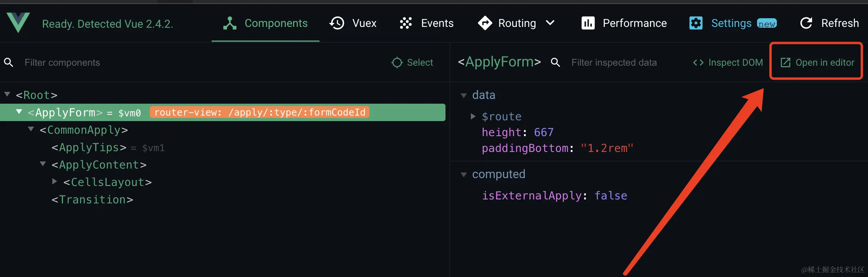Open the Routing dropdown chevron
Image resolution: width=868 pixels, height=277 pixels.
tap(550, 23)
